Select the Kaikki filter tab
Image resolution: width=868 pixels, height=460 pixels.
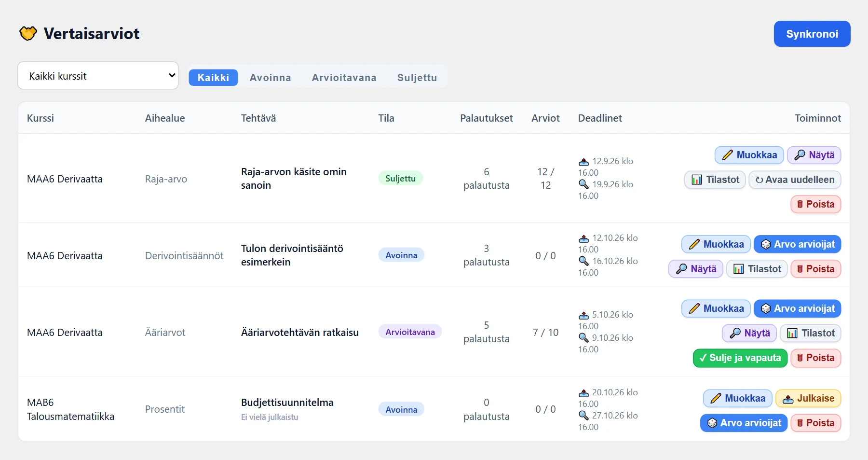click(213, 78)
